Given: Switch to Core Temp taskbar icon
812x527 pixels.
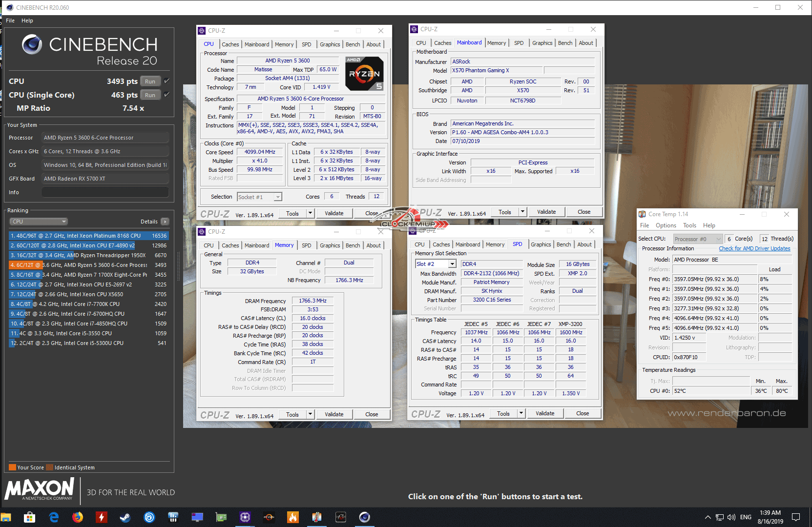Looking at the screenshot, I should (x=316, y=517).
